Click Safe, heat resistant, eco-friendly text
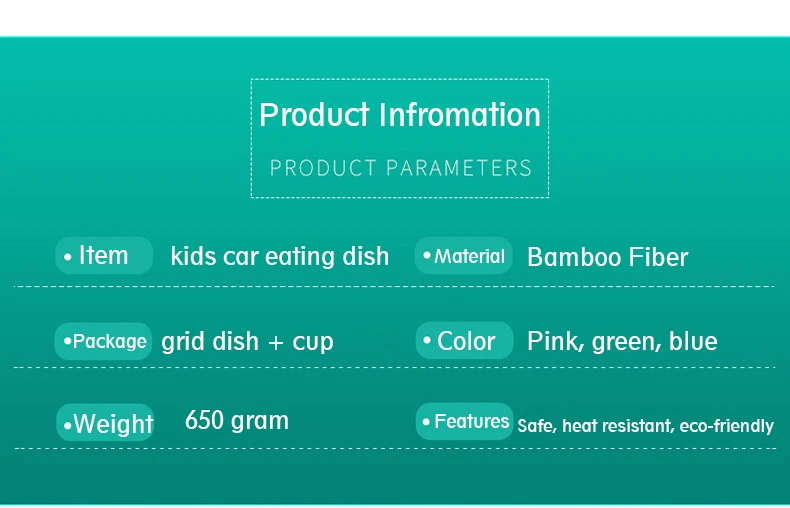 [645, 426]
